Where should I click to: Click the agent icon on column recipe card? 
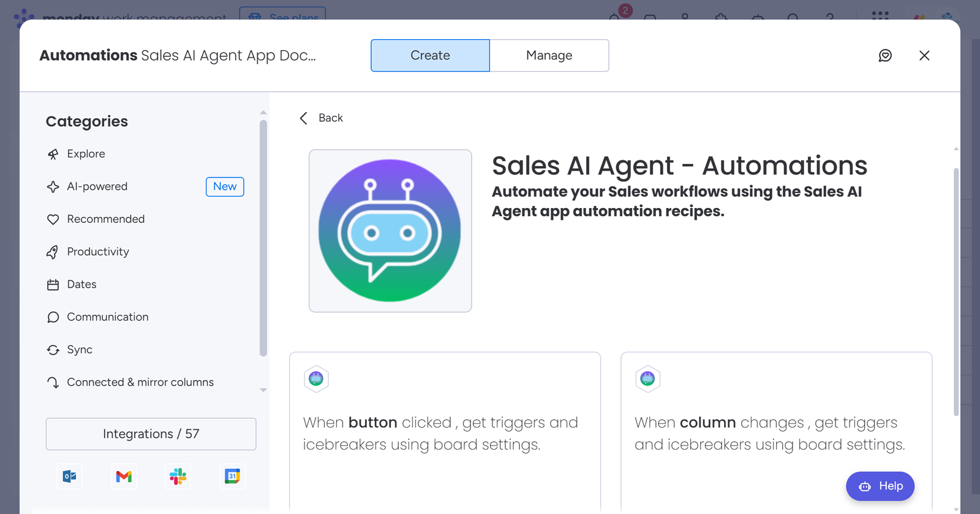pyautogui.click(x=647, y=379)
